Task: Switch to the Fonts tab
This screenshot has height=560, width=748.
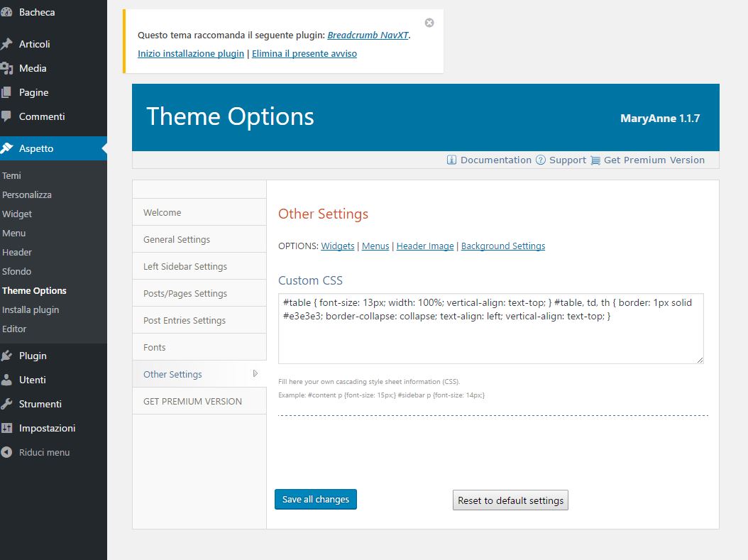Action: click(x=154, y=347)
